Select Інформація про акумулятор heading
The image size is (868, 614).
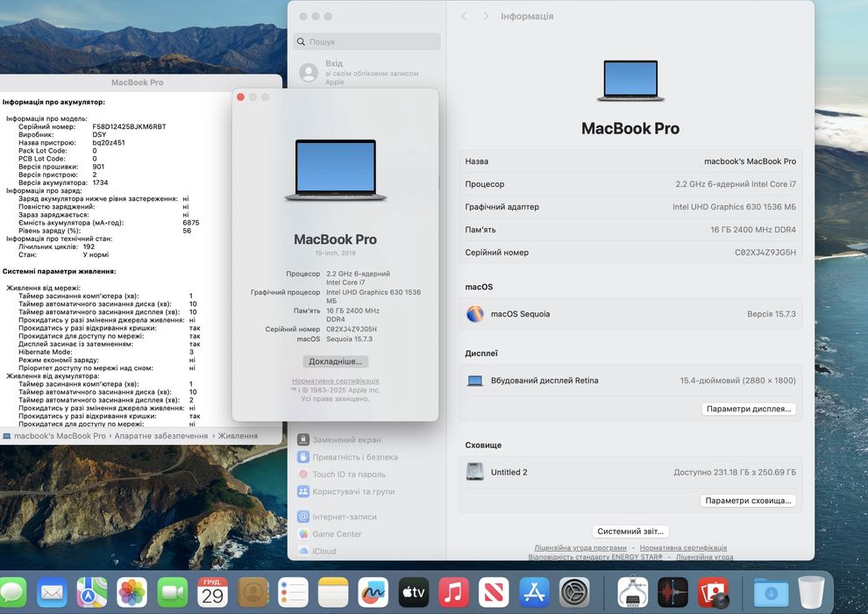point(53,102)
